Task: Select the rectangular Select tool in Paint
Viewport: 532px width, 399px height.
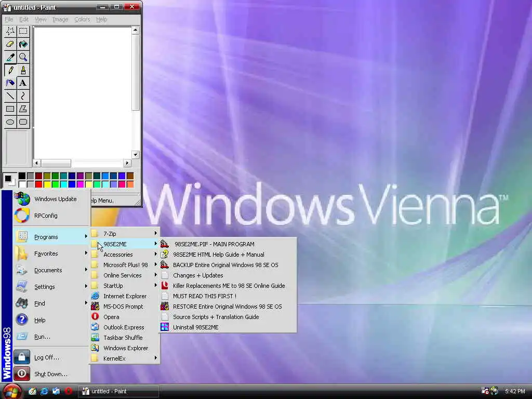Action: coord(23,31)
